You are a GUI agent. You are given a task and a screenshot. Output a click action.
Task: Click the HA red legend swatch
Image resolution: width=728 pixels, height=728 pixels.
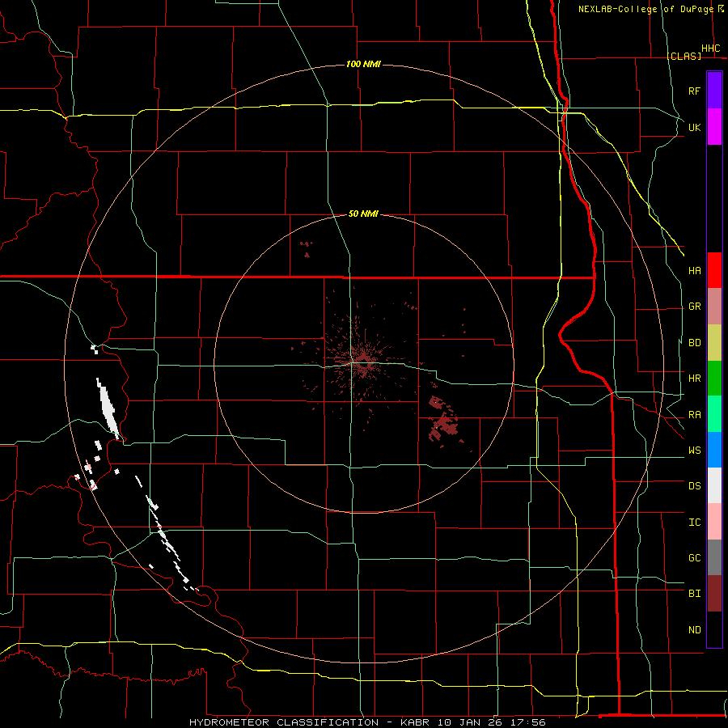tap(714, 270)
